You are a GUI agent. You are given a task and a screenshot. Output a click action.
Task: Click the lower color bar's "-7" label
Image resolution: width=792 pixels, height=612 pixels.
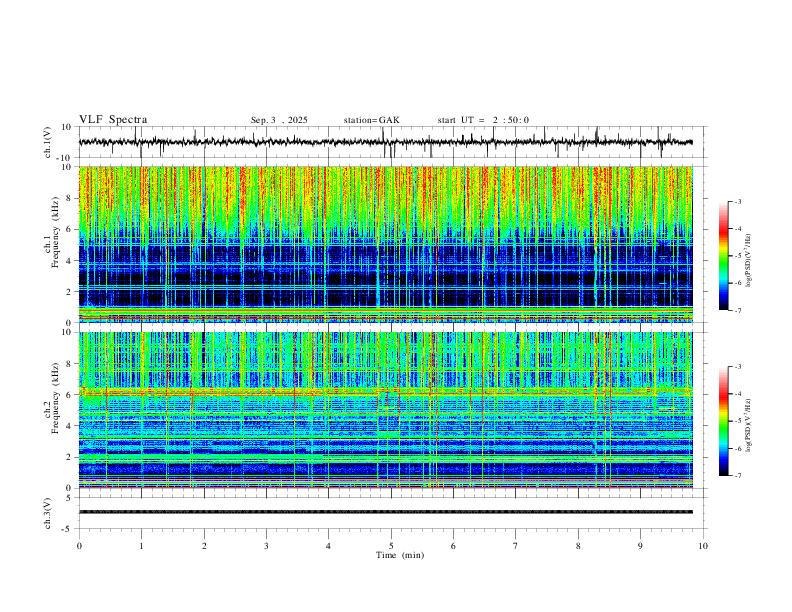pos(737,476)
